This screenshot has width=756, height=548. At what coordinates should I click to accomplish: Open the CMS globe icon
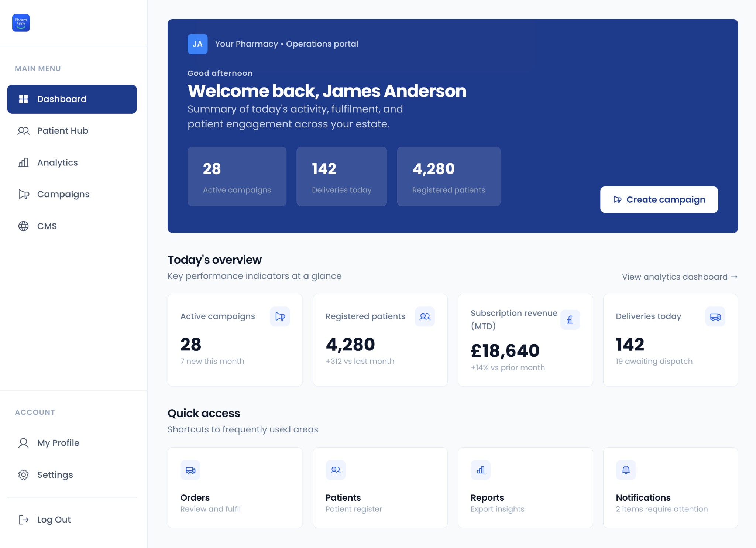23,226
